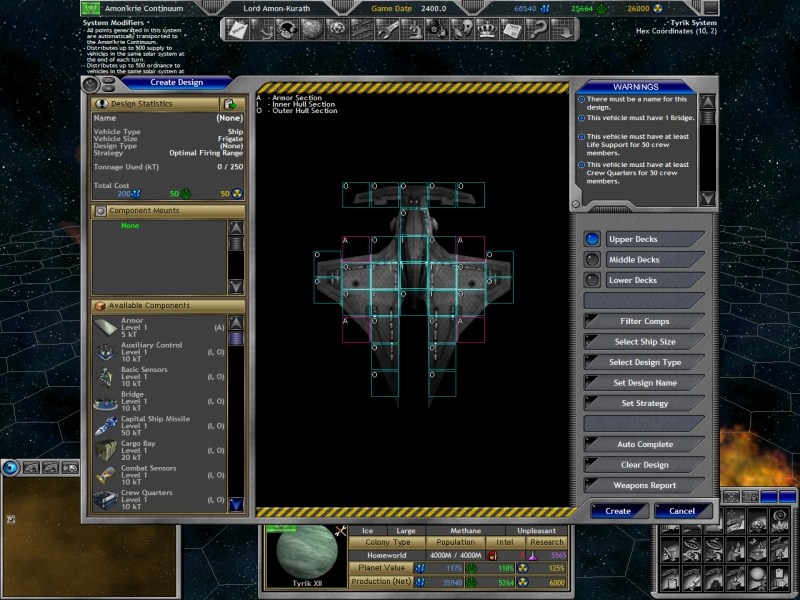800x600 pixels.
Task: Click the Bridge component icon
Action: click(x=106, y=402)
